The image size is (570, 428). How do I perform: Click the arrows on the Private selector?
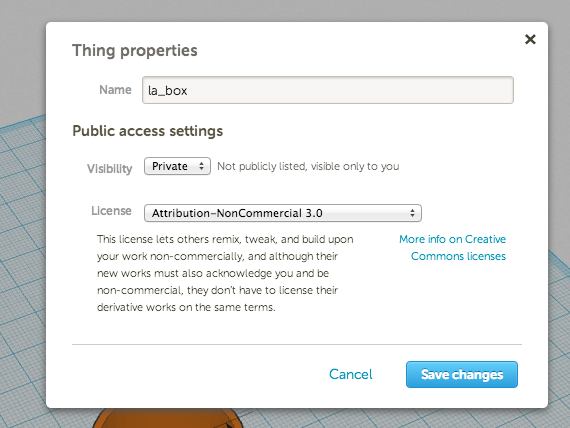coord(201,166)
